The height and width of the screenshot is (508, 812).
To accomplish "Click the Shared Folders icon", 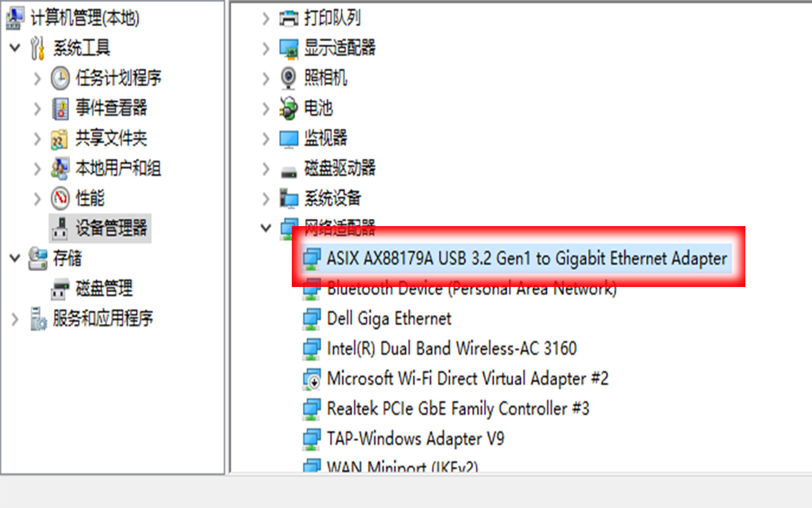I will [x=60, y=138].
